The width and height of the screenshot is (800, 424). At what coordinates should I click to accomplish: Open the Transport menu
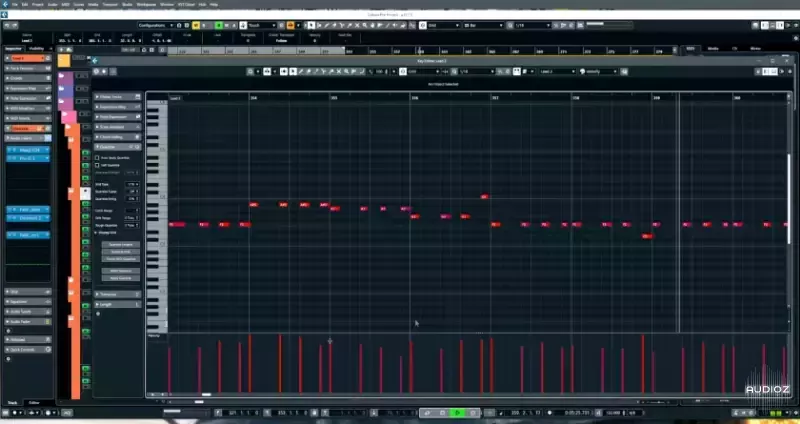110,4
